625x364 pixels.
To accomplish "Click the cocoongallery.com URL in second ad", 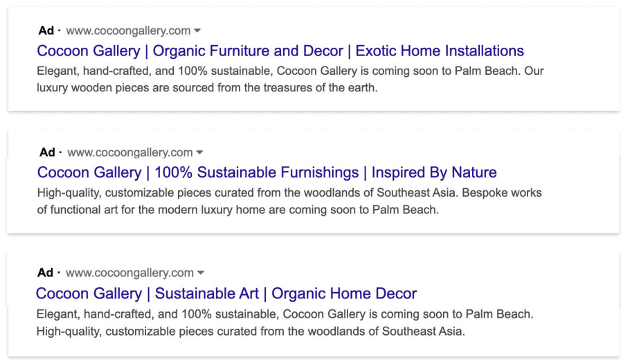I will (130, 152).
